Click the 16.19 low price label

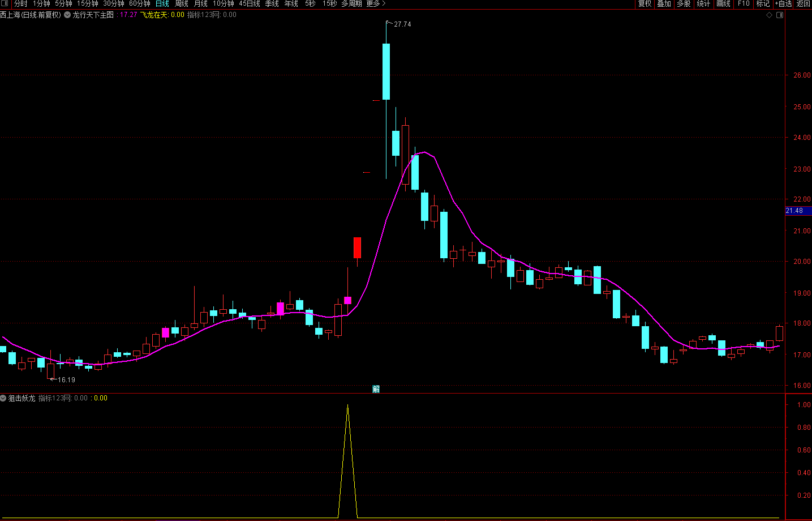66,380
